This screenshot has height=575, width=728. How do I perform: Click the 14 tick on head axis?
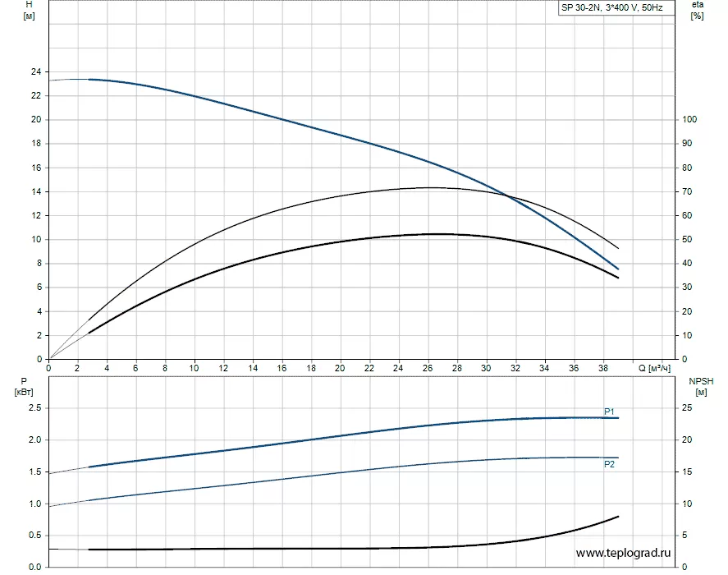tap(36, 191)
